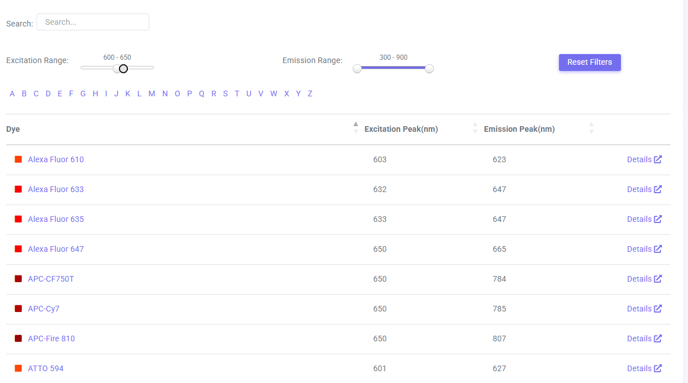Screen dimensions: 688x383
Task: Filter dyes by letter M
Action: pos(152,93)
